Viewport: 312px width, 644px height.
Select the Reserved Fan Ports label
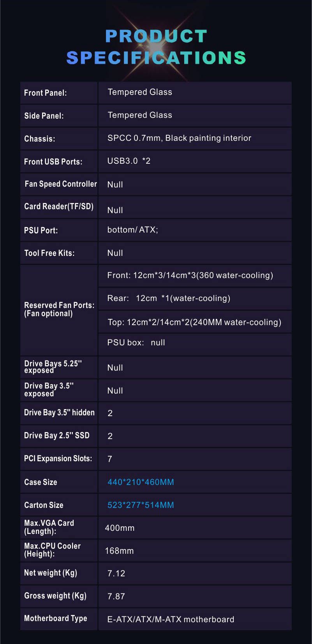(59, 309)
